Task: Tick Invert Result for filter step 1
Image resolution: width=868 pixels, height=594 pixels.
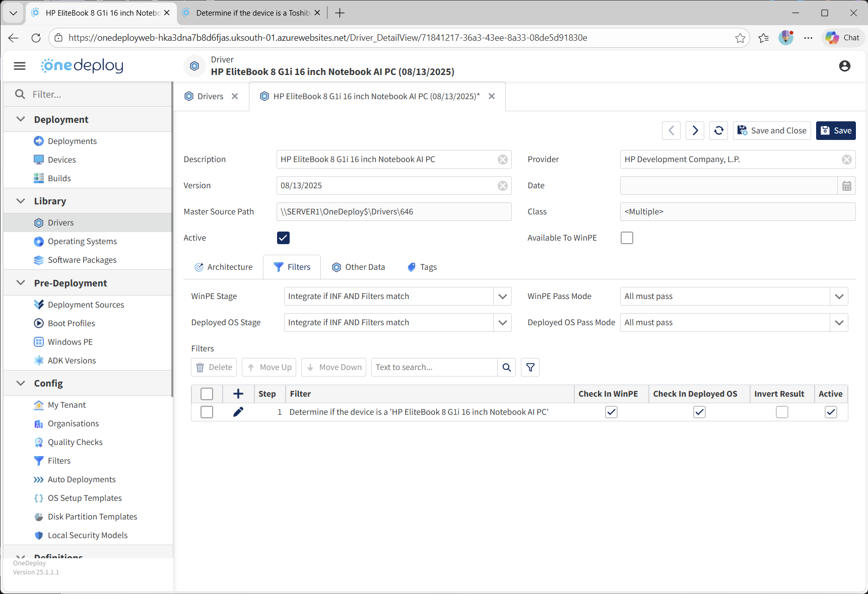Action: pos(782,412)
